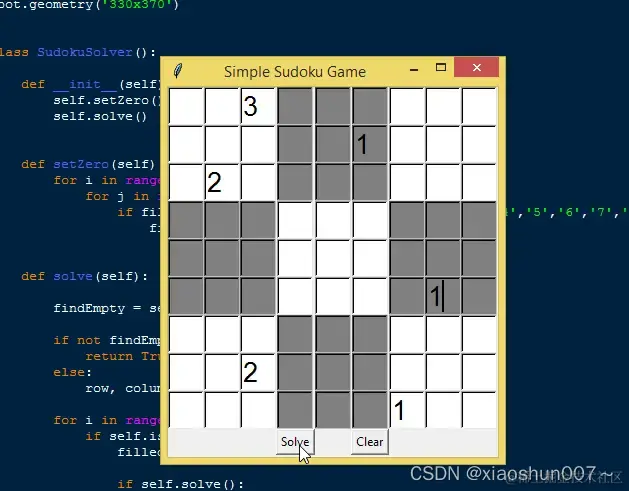Click 'if self.solve():' line in code editor

pyautogui.click(x=181, y=484)
